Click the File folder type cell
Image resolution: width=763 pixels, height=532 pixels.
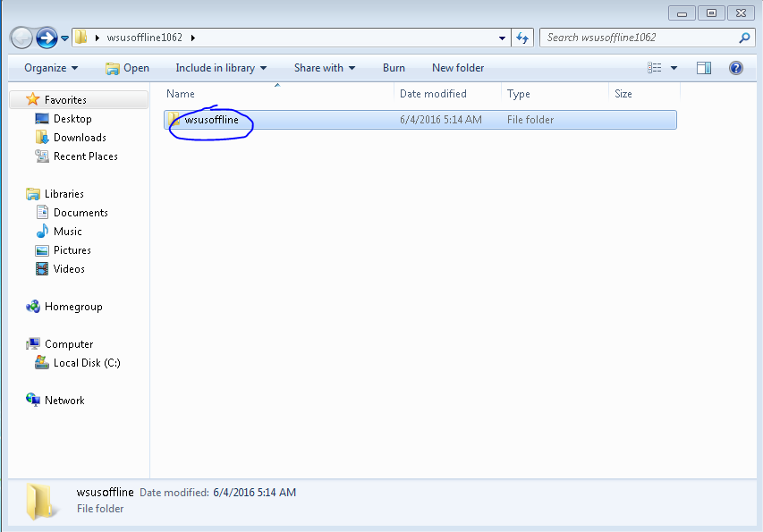coord(530,120)
